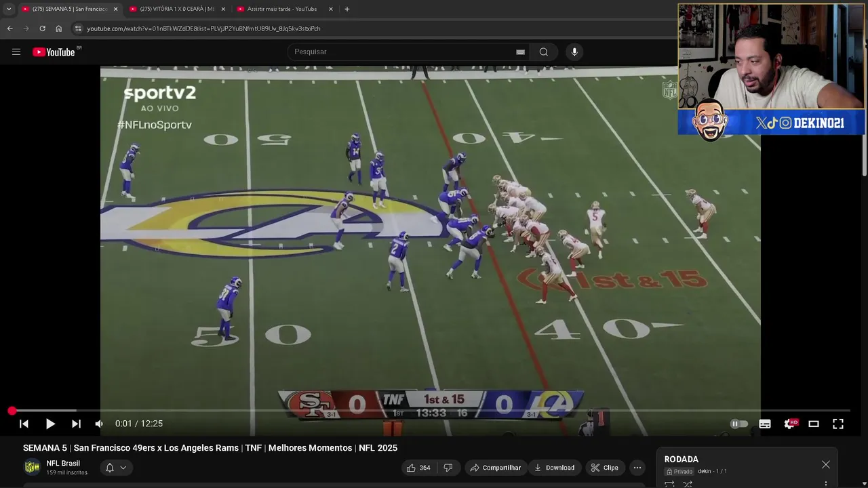Open the NFL Brasil channel avatar
Viewport: 868px width, 488px height.
pyautogui.click(x=32, y=467)
